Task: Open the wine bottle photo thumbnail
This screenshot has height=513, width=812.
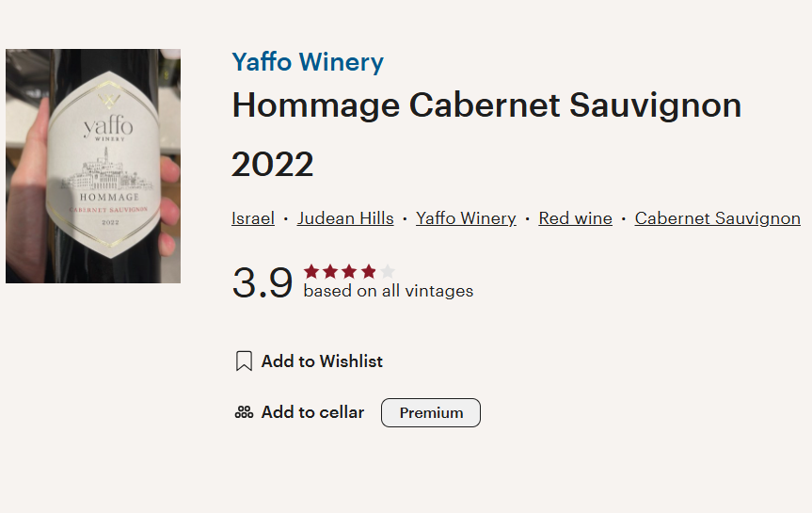Action: tap(93, 166)
